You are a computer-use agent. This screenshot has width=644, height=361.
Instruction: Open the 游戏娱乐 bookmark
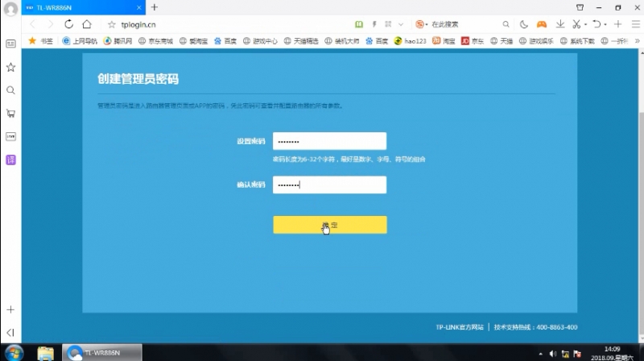(x=536, y=41)
